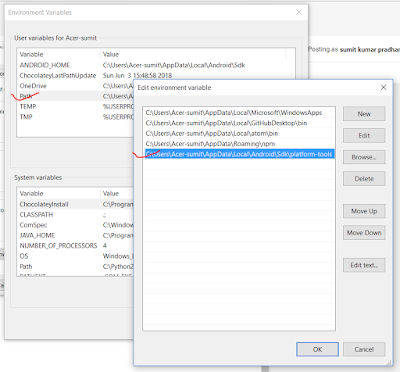Image resolution: width=400 pixels, height=372 pixels.
Task: Select the GitHubDesktop\bin path entry
Action: click(x=239, y=123)
